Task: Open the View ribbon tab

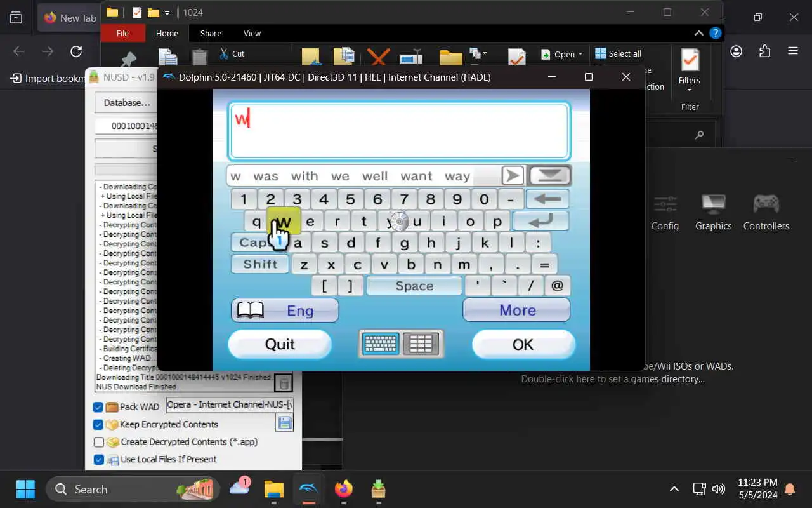Action: click(x=252, y=33)
